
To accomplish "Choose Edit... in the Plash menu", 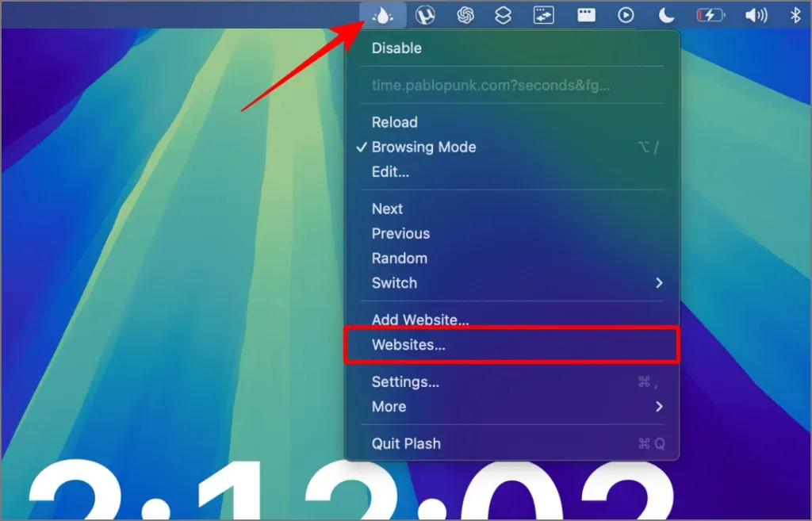I will click(x=512, y=172).
